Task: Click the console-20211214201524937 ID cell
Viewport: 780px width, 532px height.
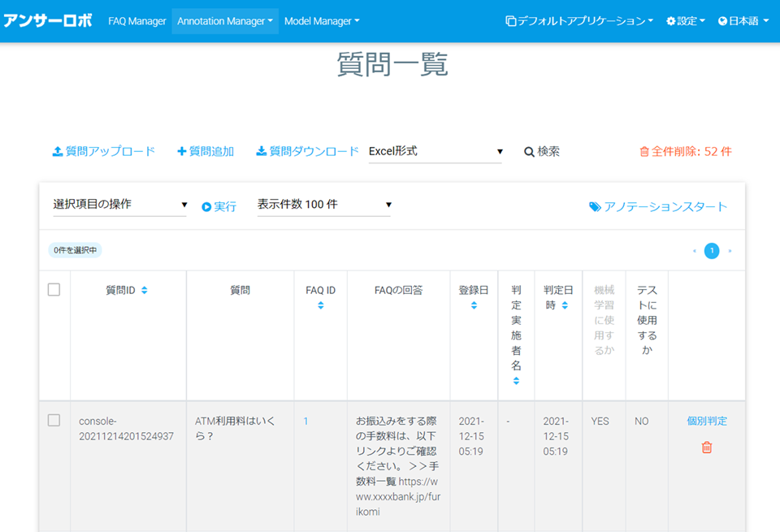Action: [127, 429]
